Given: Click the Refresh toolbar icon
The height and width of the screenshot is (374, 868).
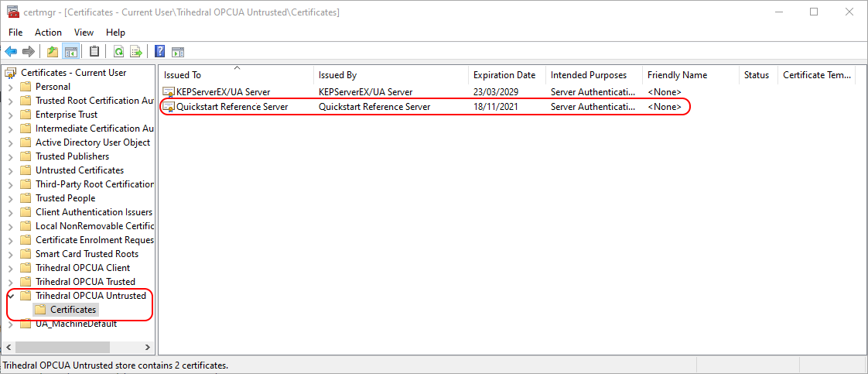Looking at the screenshot, I should [118, 52].
